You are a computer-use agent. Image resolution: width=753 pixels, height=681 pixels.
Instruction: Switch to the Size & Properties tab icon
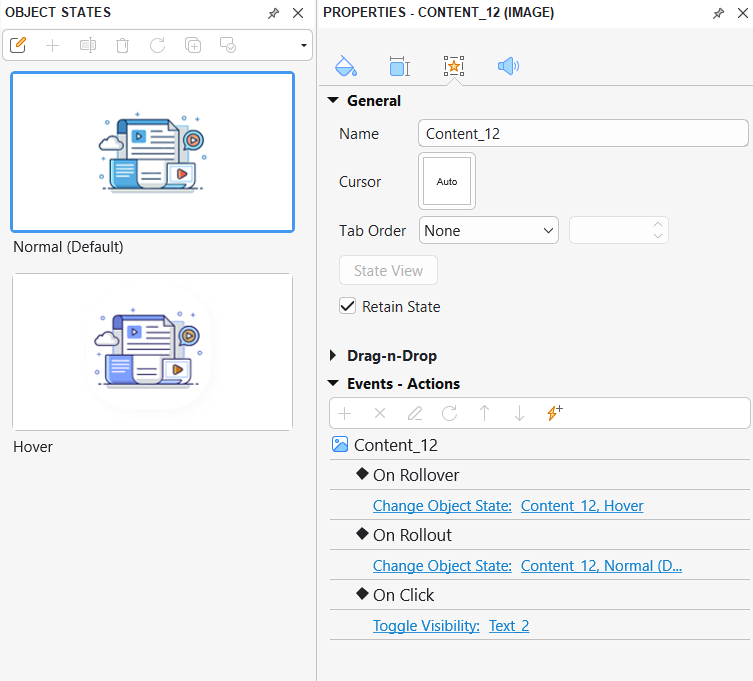(399, 67)
